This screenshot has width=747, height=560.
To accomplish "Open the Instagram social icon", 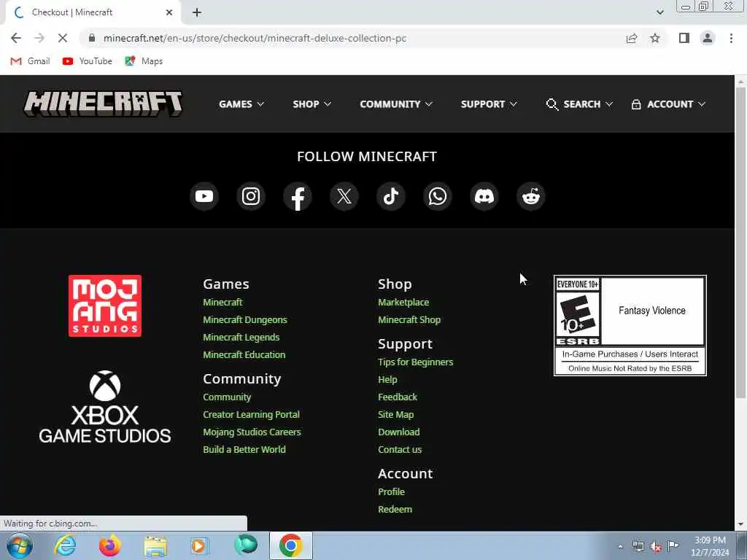I will (x=251, y=196).
